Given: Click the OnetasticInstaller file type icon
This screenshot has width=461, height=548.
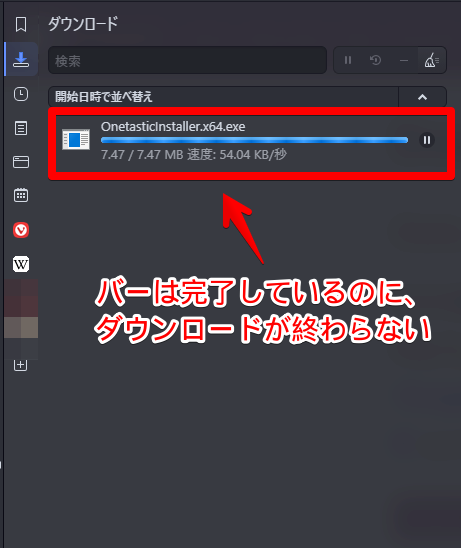Looking at the screenshot, I should (x=76, y=139).
